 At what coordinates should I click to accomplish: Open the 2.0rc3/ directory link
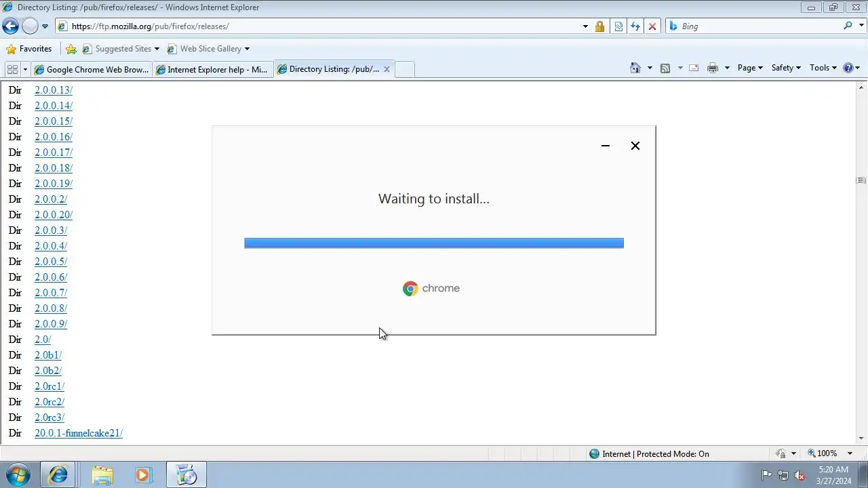click(x=50, y=418)
